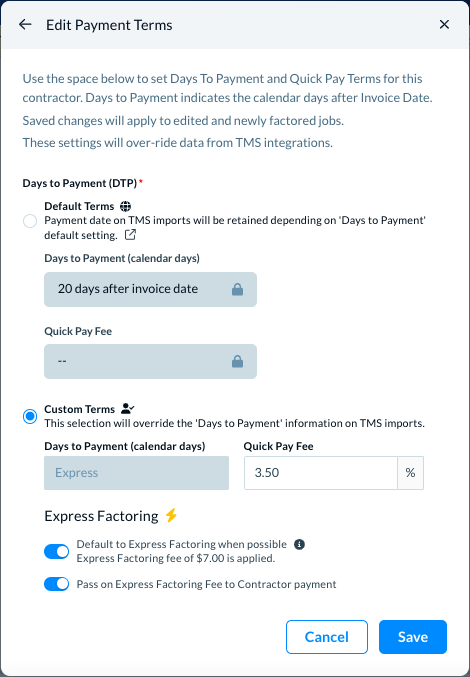Click the globe icon beside Default Terms
The image size is (470, 677).
(x=125, y=206)
